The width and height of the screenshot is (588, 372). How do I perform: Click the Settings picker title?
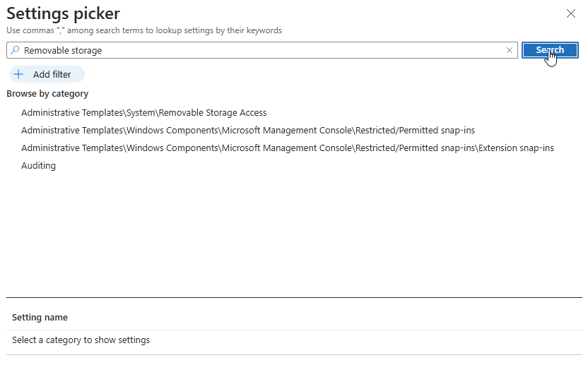[x=63, y=13]
